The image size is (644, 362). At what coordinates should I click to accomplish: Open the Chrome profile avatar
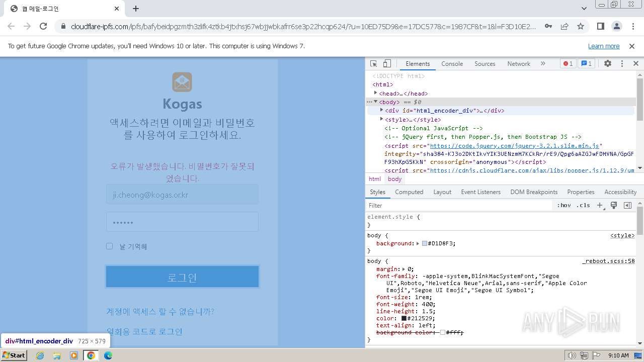pyautogui.click(x=616, y=26)
